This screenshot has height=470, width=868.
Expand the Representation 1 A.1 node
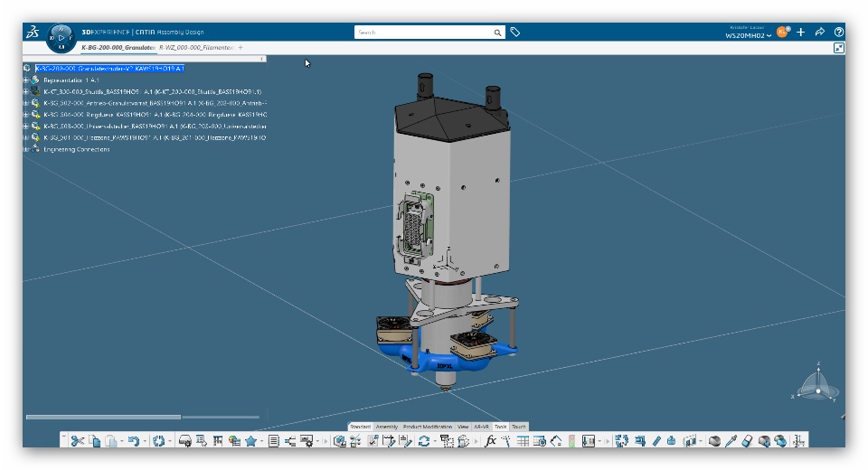26,80
